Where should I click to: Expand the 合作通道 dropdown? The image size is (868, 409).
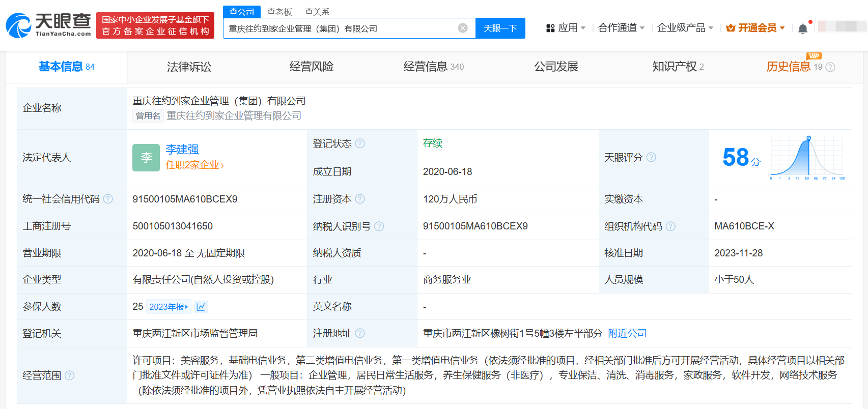[642, 28]
